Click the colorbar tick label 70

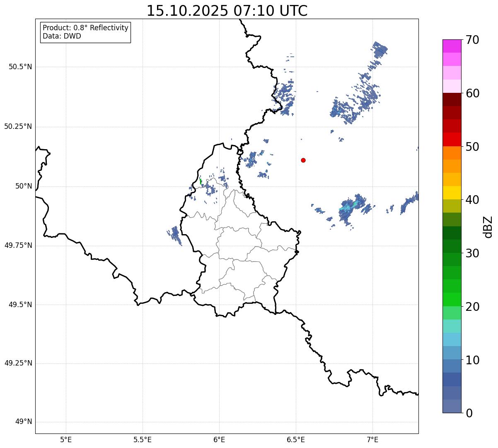pos(472,40)
